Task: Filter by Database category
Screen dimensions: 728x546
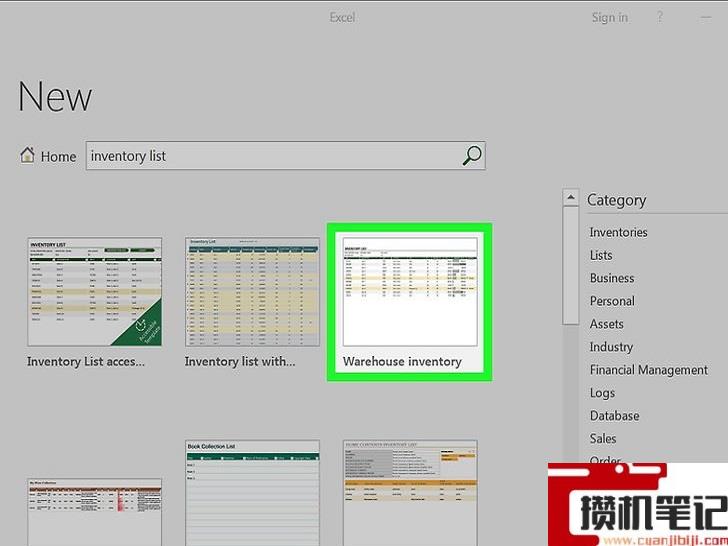Action: click(614, 416)
